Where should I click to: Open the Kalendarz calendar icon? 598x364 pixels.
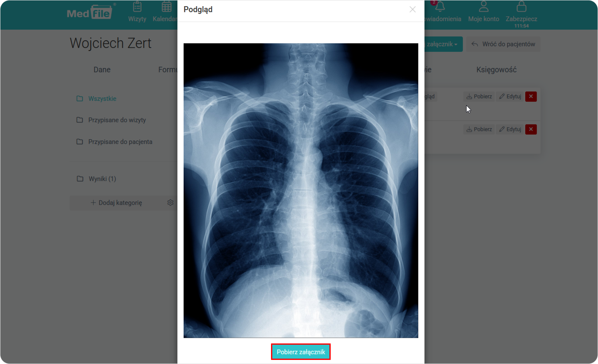[167, 7]
